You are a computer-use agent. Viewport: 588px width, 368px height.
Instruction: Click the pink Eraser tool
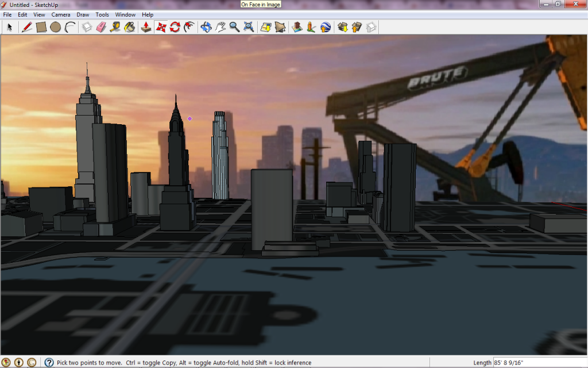101,27
